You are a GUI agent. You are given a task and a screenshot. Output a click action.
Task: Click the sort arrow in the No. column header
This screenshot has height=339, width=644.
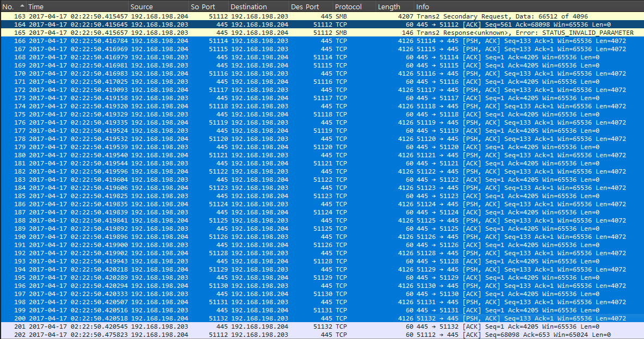(x=21, y=7)
